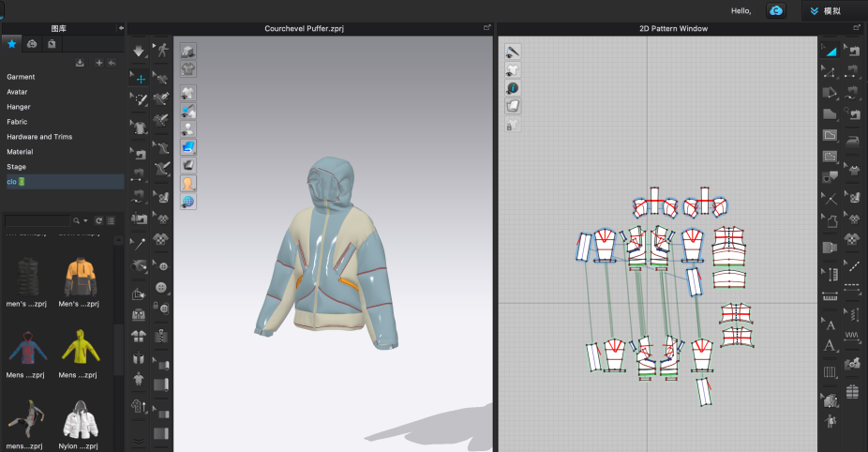
Task: Switch to the shopping bag store tab
Action: point(52,44)
